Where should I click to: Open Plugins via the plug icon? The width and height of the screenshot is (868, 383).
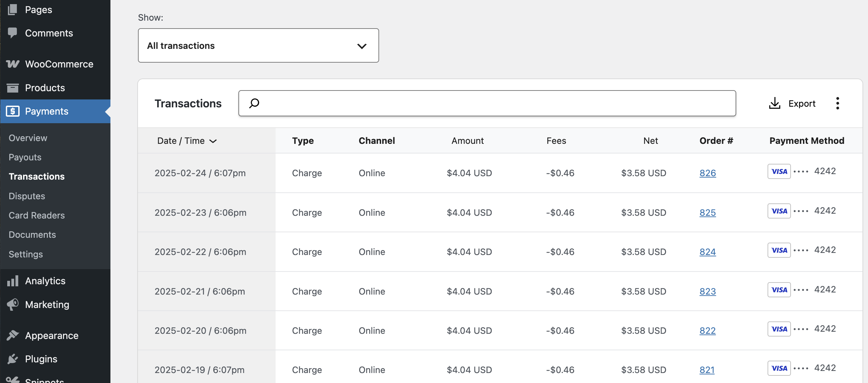point(12,359)
